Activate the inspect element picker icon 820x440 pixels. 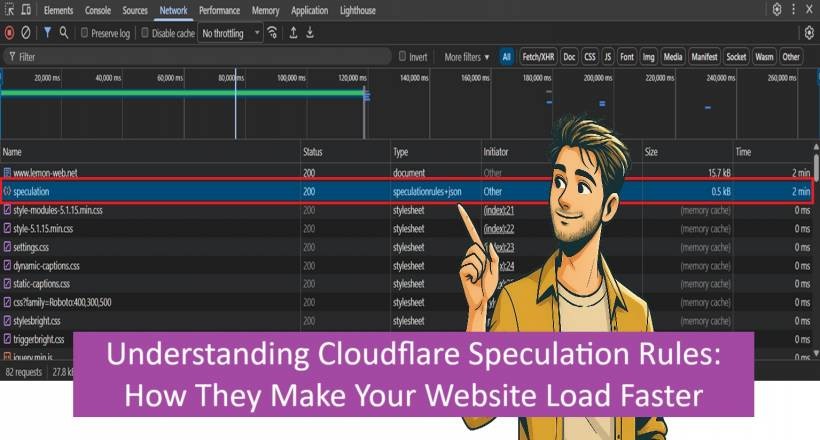[x=9, y=9]
